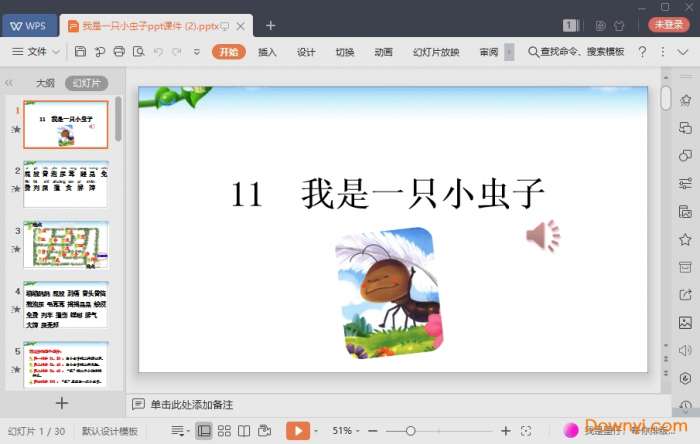This screenshot has width=700, height=444.
Task: Open the 审阅 ribbon tab
Action: click(x=488, y=52)
